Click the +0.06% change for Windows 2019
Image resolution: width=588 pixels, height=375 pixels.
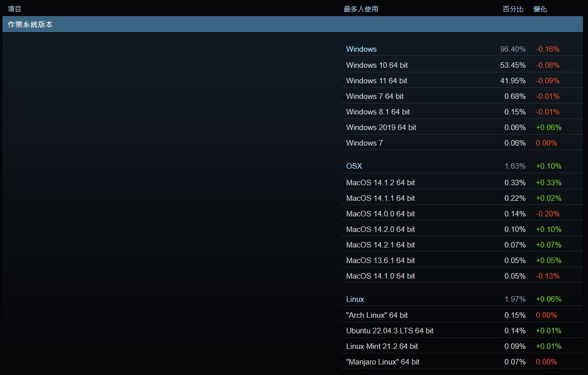(x=549, y=128)
